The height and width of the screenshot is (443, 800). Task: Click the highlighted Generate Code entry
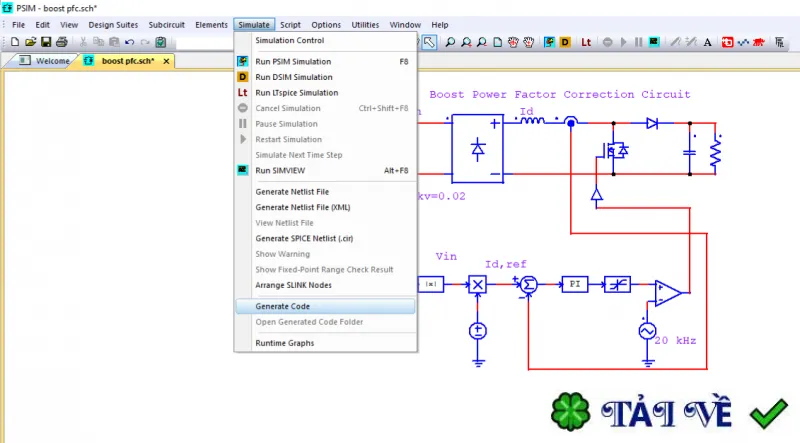(326, 306)
